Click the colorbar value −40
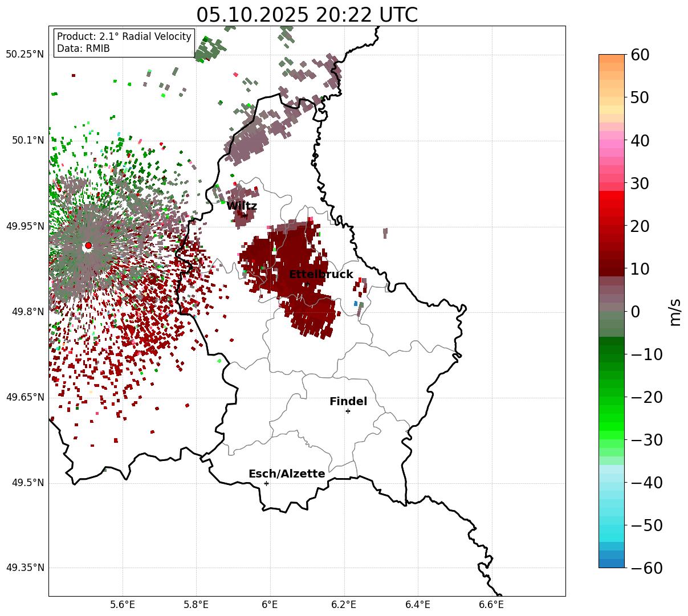The image size is (688, 616). (x=646, y=483)
